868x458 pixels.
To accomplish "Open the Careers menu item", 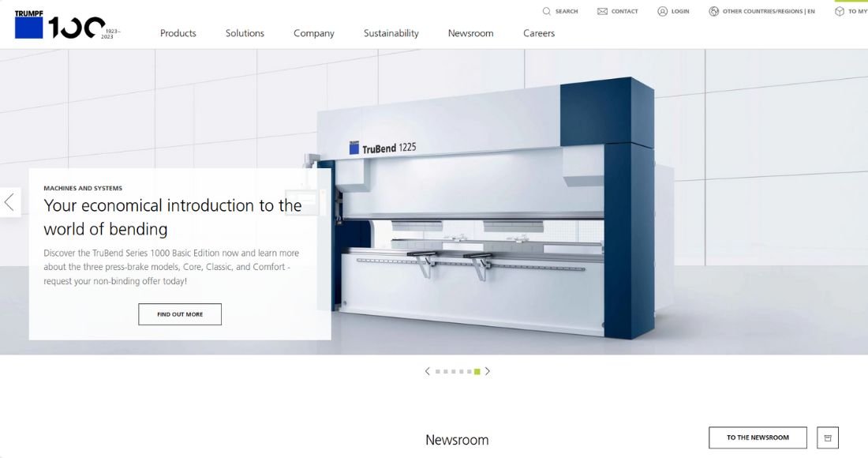I will point(538,33).
